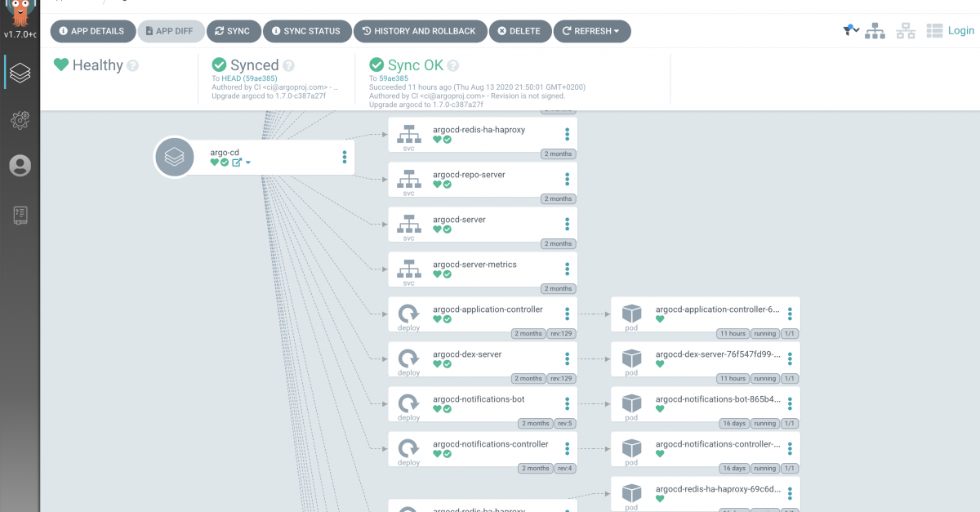980x512 pixels.
Task: Open the Applications layers icon in sidebar
Action: 20,74
